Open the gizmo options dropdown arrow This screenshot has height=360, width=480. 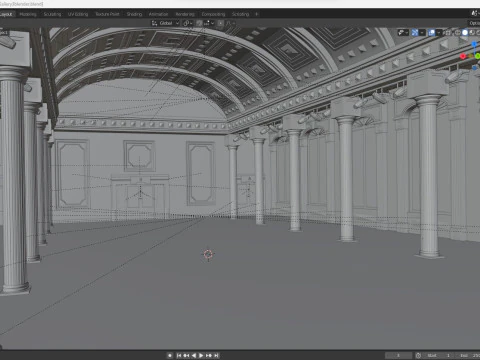422,33
